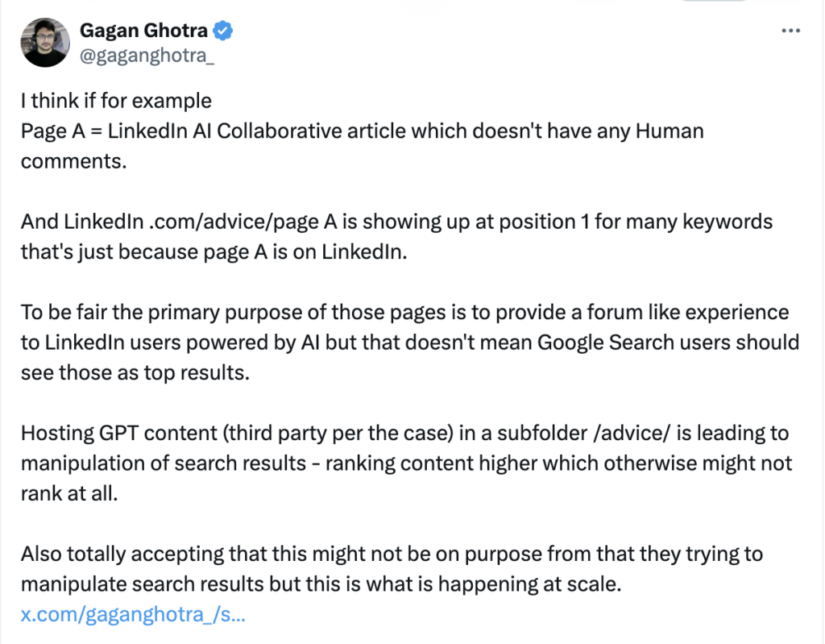Image resolution: width=825 pixels, height=644 pixels.
Task: Click the word "comments." in the tweet
Action: tap(73, 160)
